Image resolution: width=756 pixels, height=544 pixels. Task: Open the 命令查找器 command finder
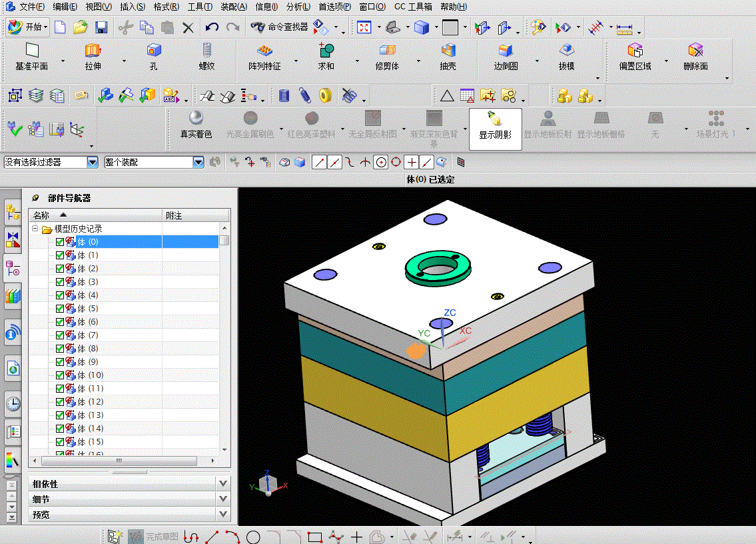[279, 27]
